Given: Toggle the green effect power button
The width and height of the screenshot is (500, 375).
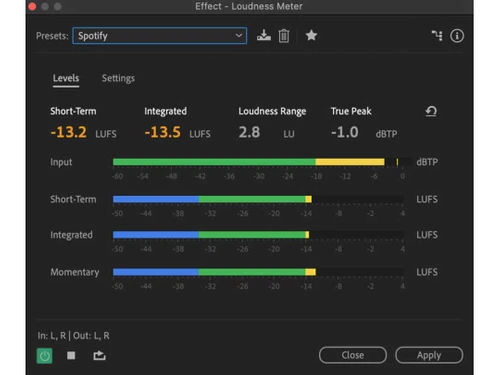Looking at the screenshot, I should tap(44, 356).
